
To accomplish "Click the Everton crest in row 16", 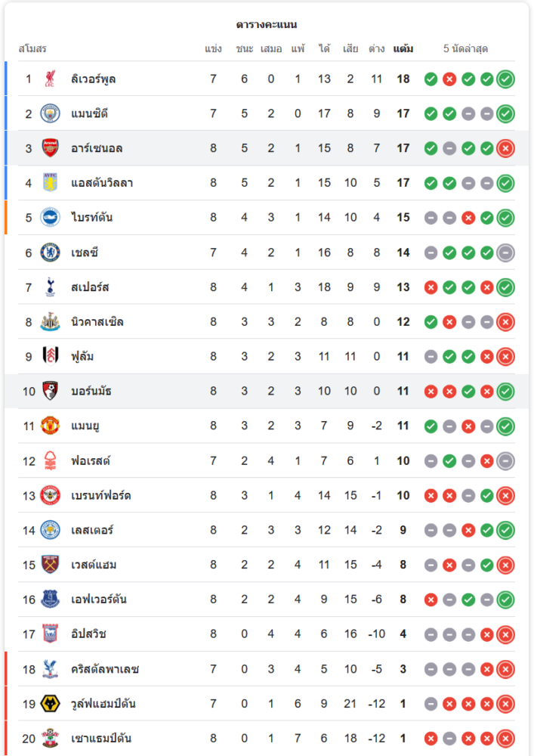I will [50, 600].
